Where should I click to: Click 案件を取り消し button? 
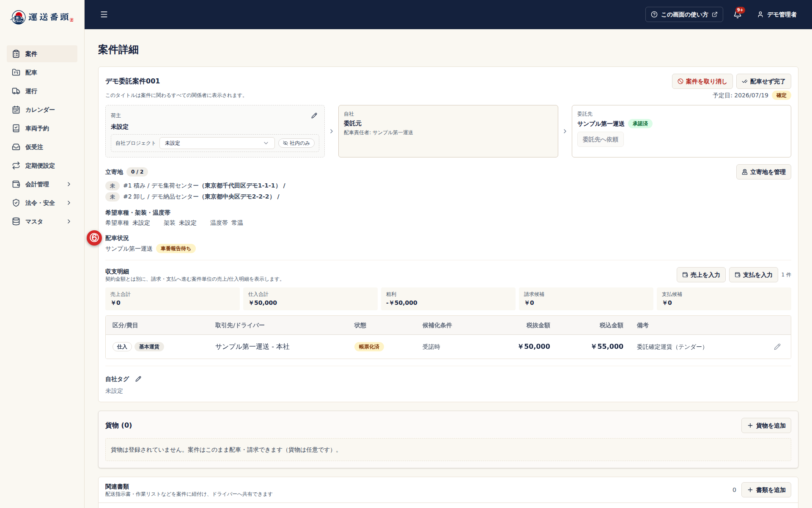click(x=702, y=81)
